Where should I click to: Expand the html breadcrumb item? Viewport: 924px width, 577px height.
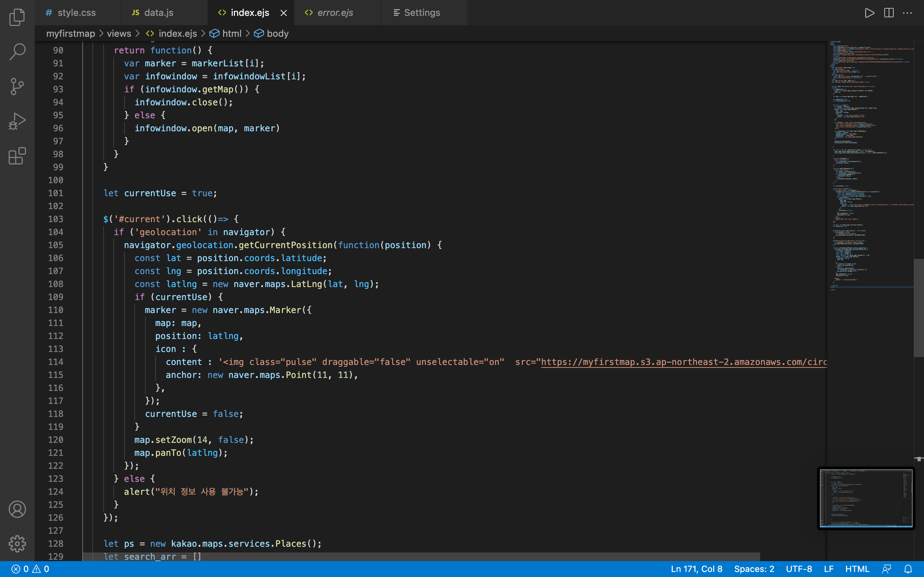tap(231, 34)
